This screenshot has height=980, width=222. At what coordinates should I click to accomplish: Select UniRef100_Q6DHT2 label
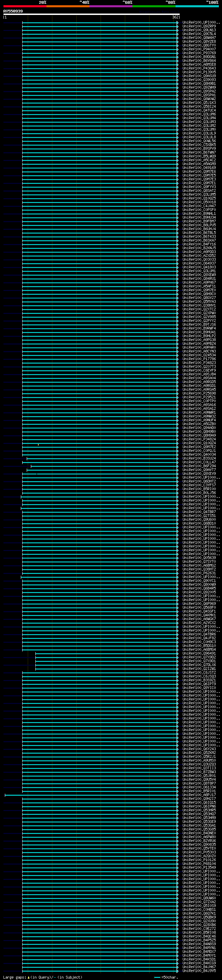tap(199, 481)
